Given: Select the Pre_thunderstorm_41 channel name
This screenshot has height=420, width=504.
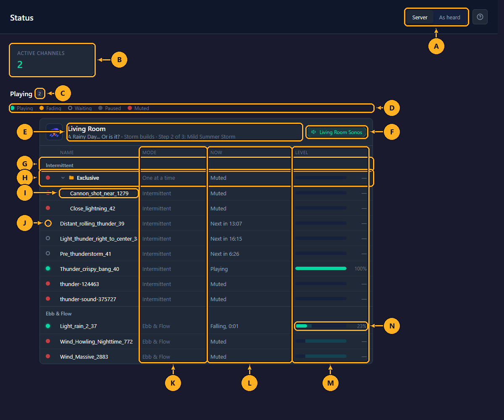Looking at the screenshot, I should click(86, 254).
